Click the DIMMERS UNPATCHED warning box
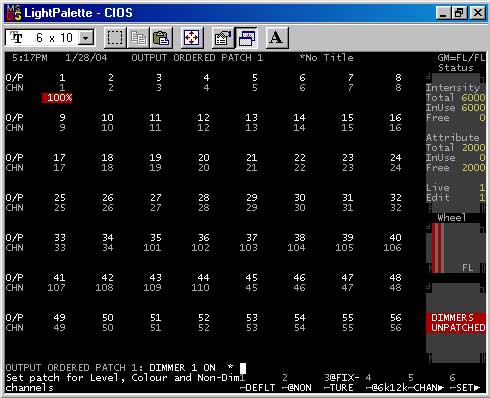 tap(456, 323)
